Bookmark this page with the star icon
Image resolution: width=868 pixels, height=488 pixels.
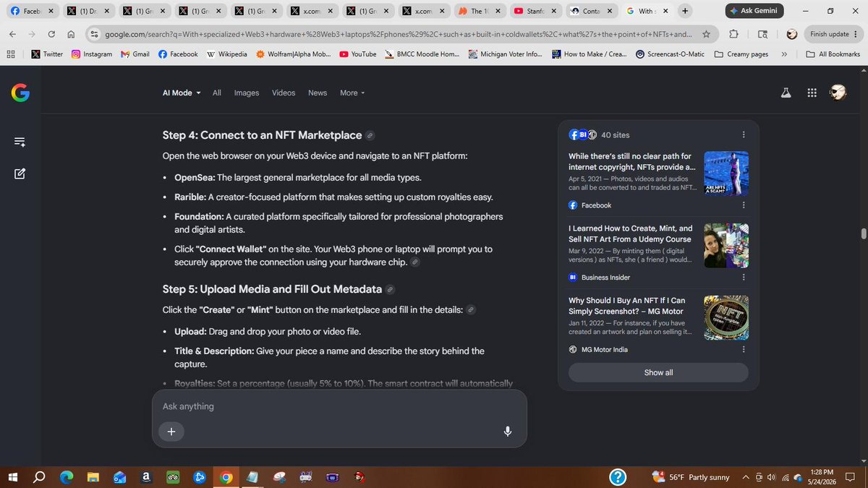click(x=706, y=34)
